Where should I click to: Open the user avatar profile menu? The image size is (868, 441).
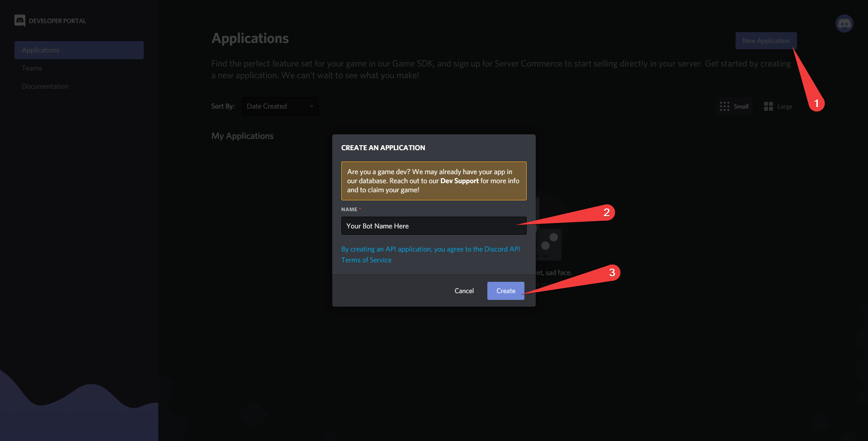pos(844,24)
